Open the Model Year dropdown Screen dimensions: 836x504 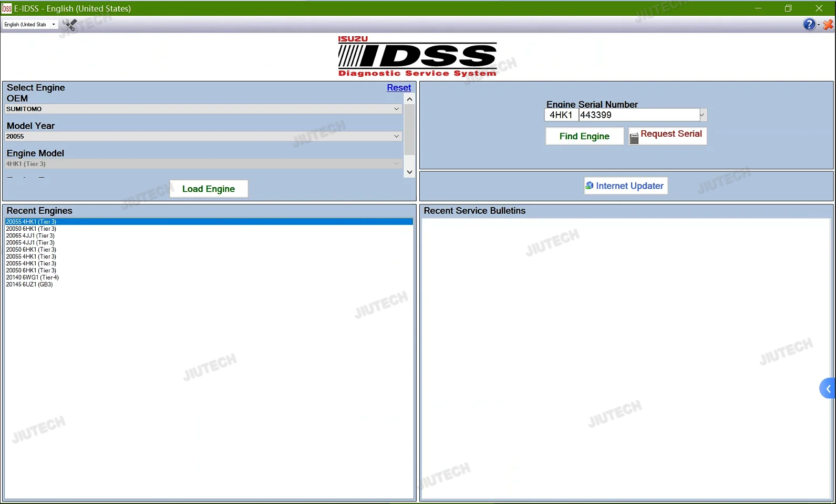203,136
